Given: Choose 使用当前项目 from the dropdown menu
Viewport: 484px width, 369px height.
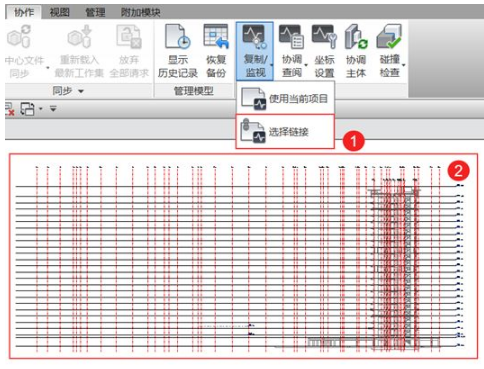Looking at the screenshot, I should tap(285, 99).
